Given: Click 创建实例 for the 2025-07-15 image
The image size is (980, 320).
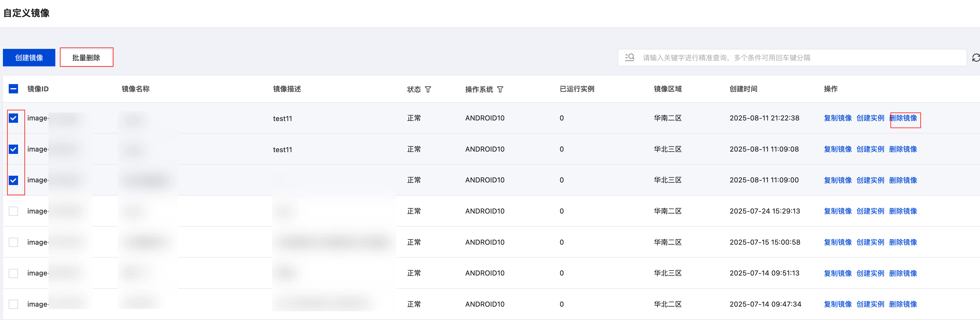Looking at the screenshot, I should (x=871, y=242).
